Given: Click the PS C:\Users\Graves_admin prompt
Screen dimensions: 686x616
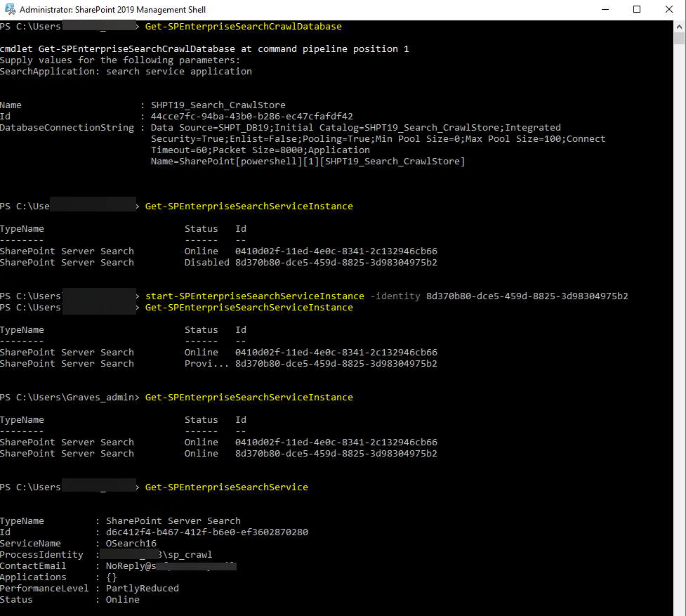Looking at the screenshot, I should pyautogui.click(x=70, y=398).
